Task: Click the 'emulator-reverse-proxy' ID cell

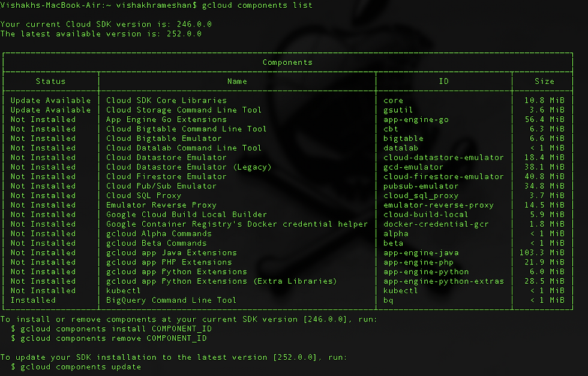Action: click(x=439, y=205)
